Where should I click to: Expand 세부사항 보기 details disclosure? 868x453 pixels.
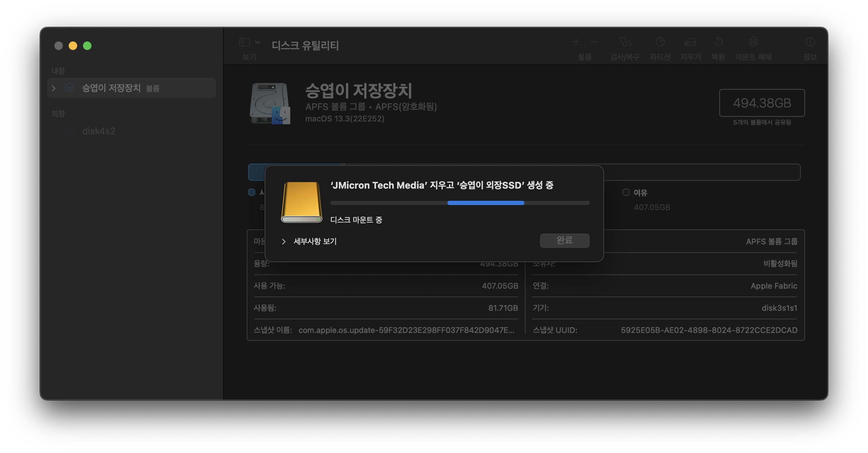tap(284, 242)
